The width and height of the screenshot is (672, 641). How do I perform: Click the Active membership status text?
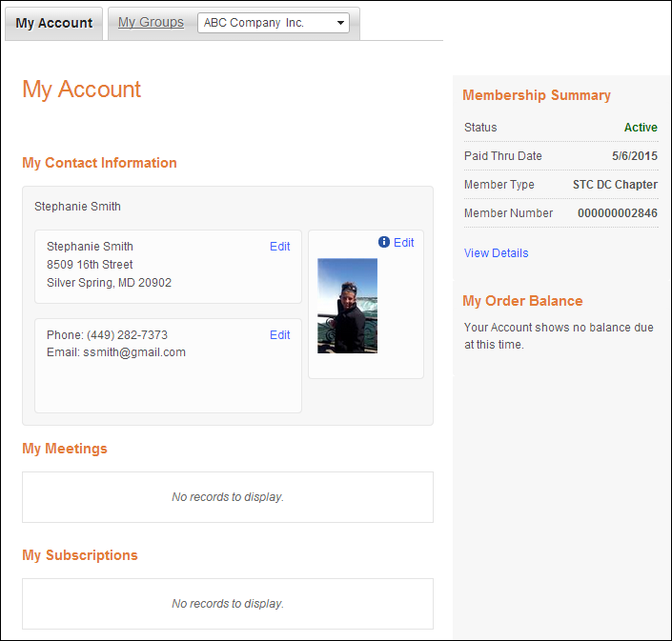point(641,128)
